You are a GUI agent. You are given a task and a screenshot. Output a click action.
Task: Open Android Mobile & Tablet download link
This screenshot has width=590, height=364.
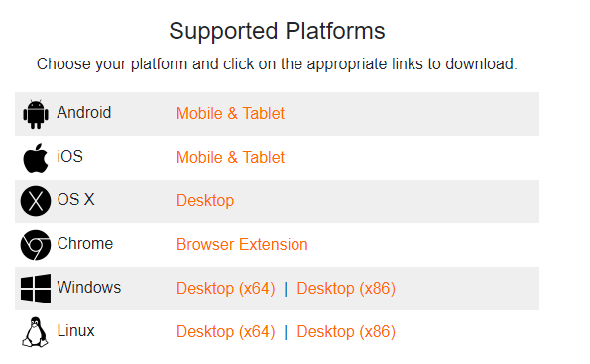230,114
